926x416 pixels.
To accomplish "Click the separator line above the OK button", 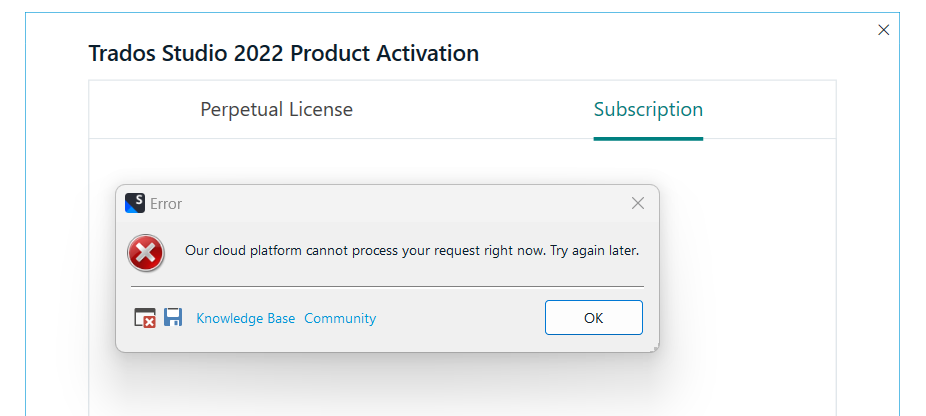I will 387,287.
